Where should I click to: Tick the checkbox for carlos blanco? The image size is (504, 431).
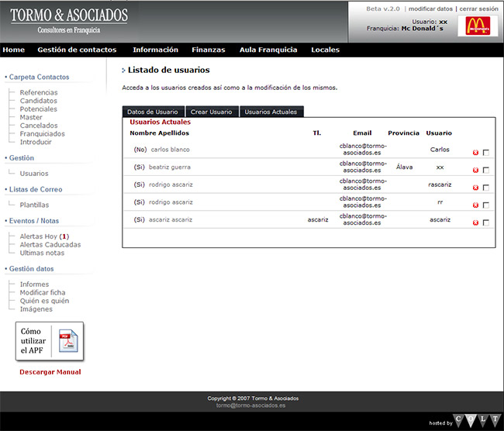pyautogui.click(x=486, y=153)
